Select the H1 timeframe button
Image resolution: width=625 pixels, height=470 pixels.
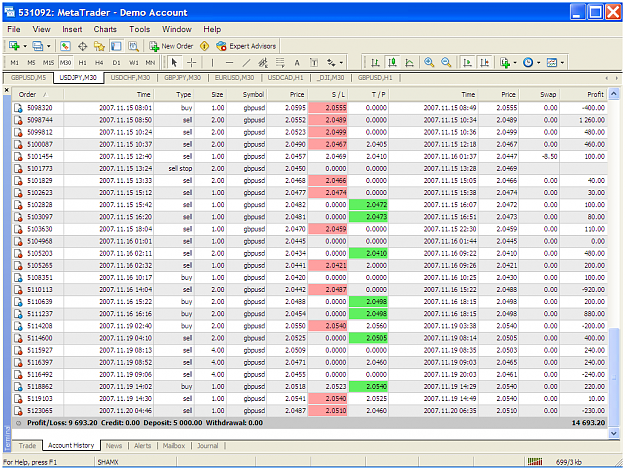tap(83, 63)
